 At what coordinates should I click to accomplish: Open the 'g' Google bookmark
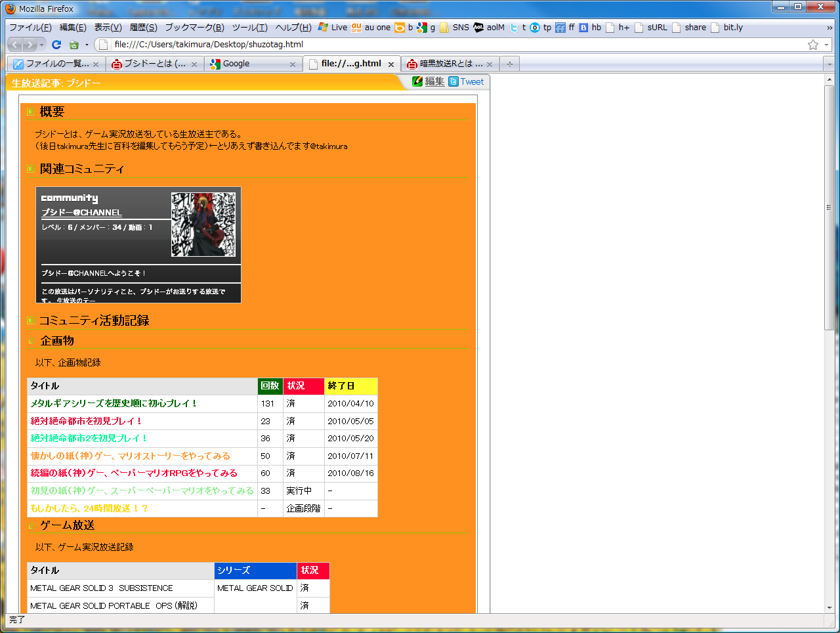pos(427,28)
